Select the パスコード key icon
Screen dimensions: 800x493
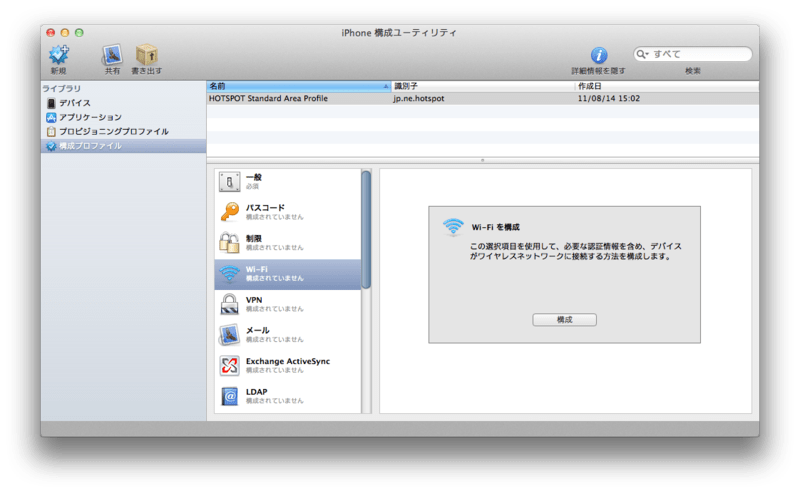pos(229,211)
